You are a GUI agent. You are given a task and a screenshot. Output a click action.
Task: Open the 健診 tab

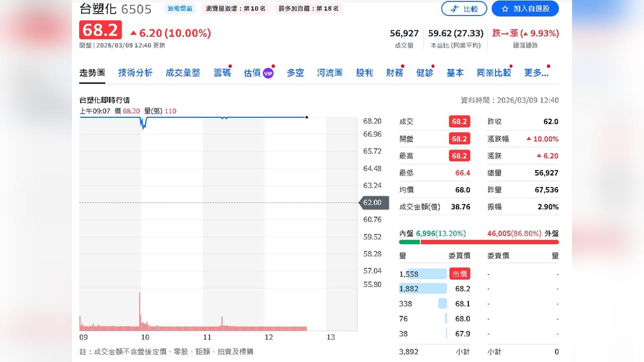(x=425, y=72)
